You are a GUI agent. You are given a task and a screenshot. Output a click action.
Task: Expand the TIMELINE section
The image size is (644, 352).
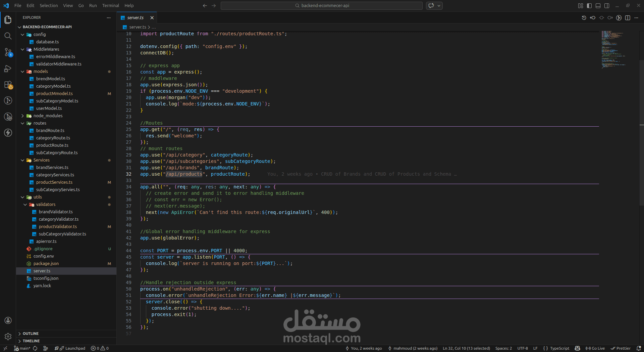[66, 341]
